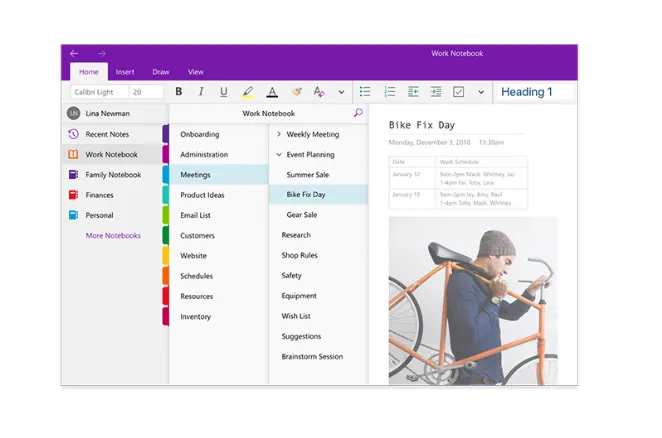Click the note date Monday, December 3, 2018
662x438 pixels.
coord(429,142)
